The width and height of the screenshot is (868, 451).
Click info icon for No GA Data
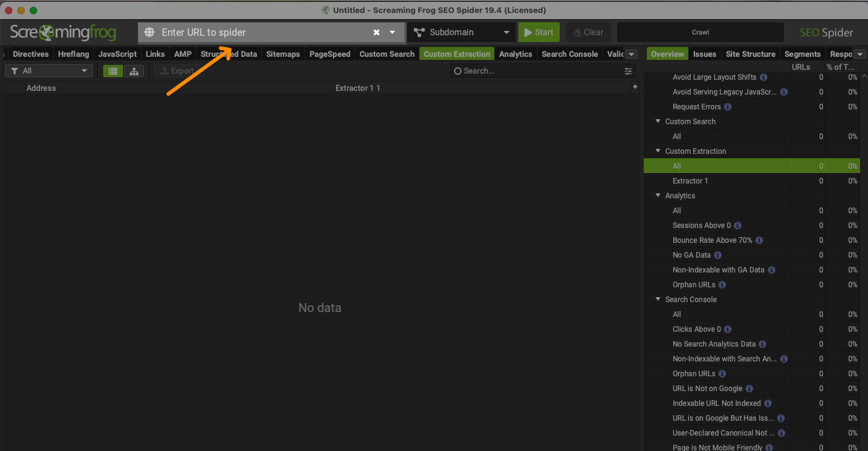pyautogui.click(x=718, y=255)
